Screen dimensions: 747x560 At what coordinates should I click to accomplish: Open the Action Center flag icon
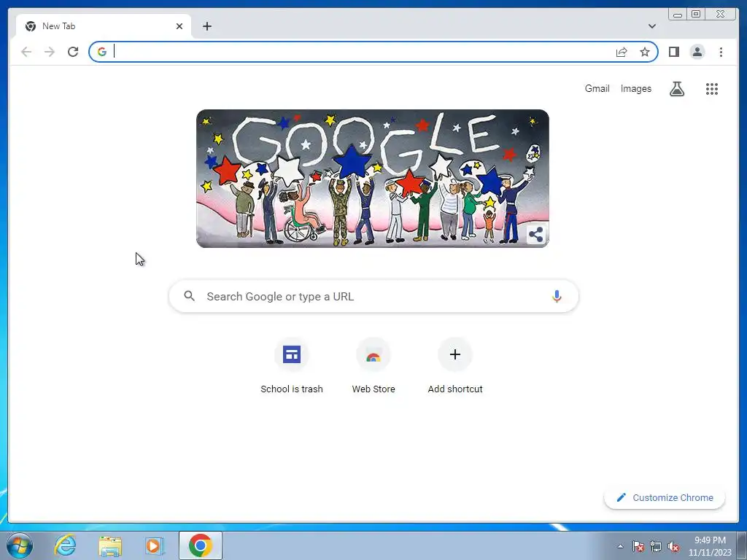tap(638, 546)
